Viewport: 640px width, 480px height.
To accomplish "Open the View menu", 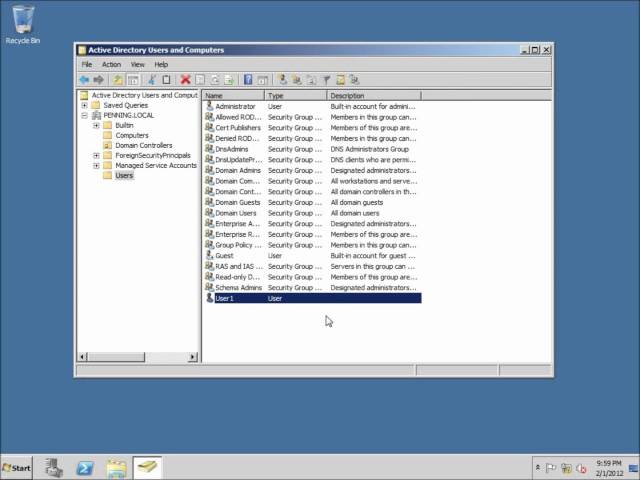I will tap(138, 64).
